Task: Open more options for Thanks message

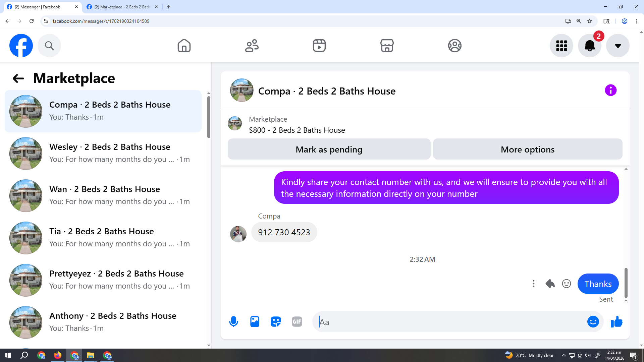Action: pos(534,284)
